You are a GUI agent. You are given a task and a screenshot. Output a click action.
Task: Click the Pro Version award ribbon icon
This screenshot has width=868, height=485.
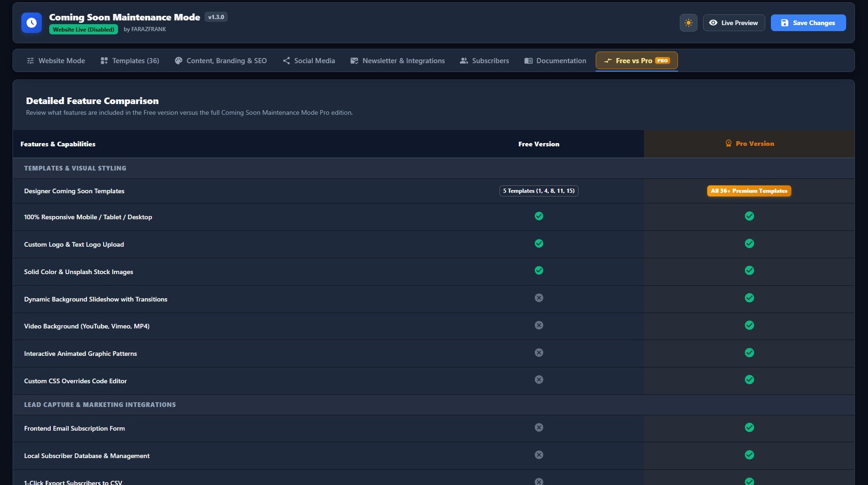[x=729, y=144]
